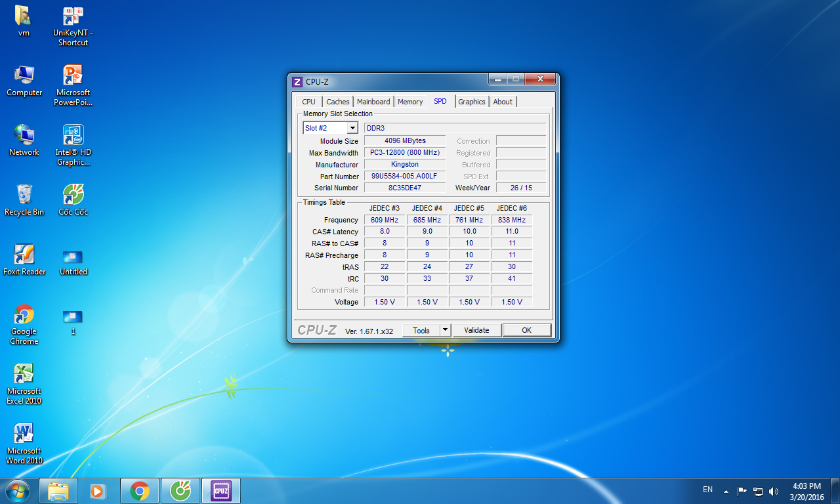Click the CPU-Z taskbar icon
Viewport: 840px width, 504px height.
(220, 491)
